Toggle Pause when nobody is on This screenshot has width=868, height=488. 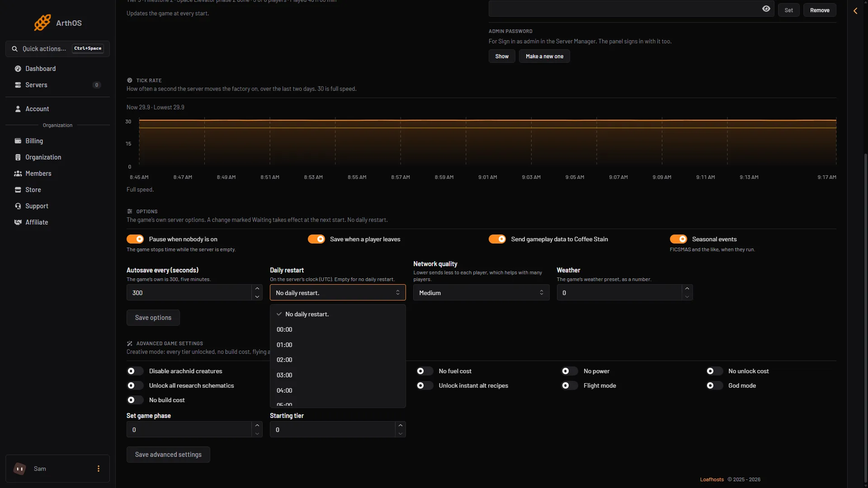pos(135,239)
